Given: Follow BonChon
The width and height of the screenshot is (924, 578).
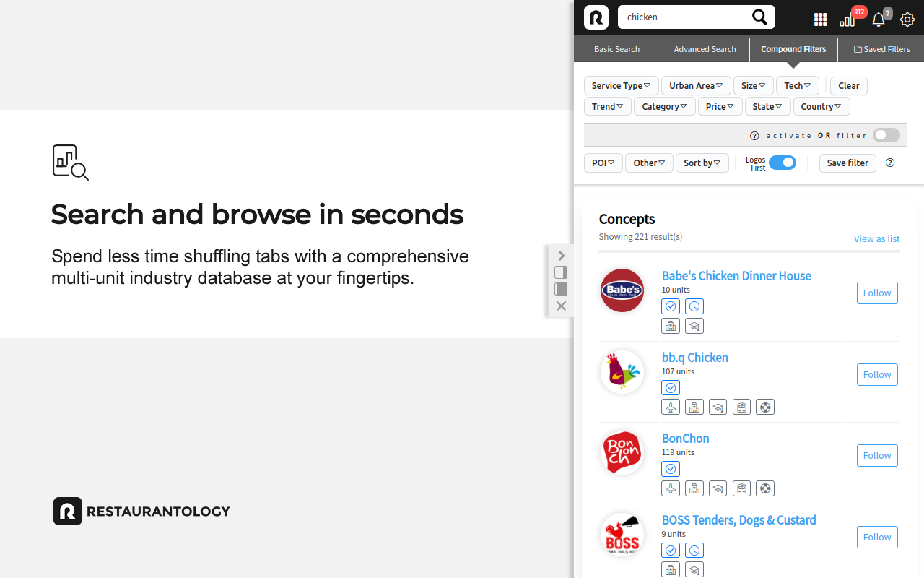Looking at the screenshot, I should click(877, 455).
